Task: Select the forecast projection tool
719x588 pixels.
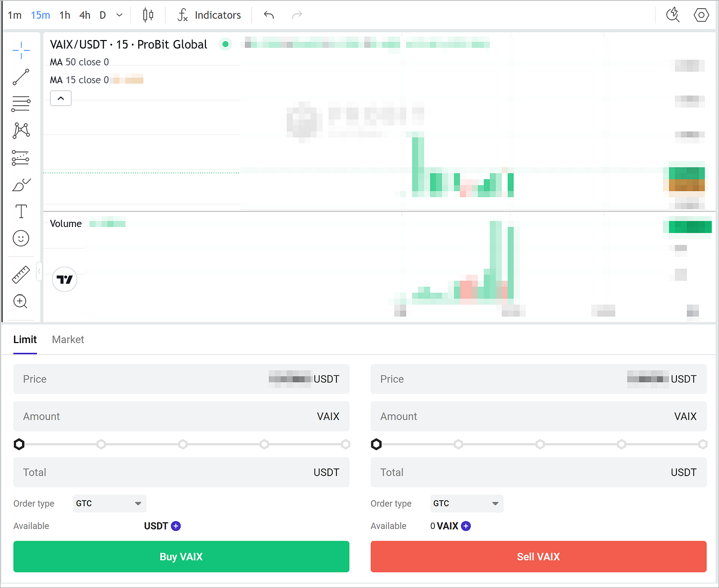Action: (x=21, y=158)
